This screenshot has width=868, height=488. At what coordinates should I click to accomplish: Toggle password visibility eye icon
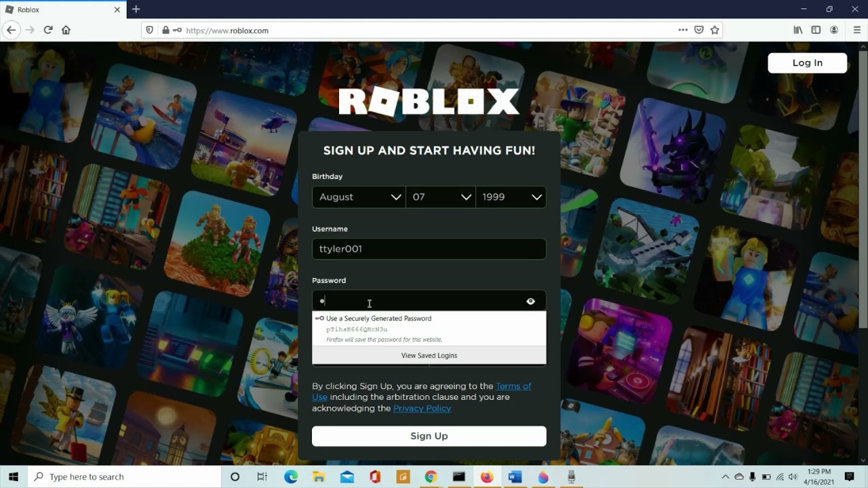(x=531, y=301)
